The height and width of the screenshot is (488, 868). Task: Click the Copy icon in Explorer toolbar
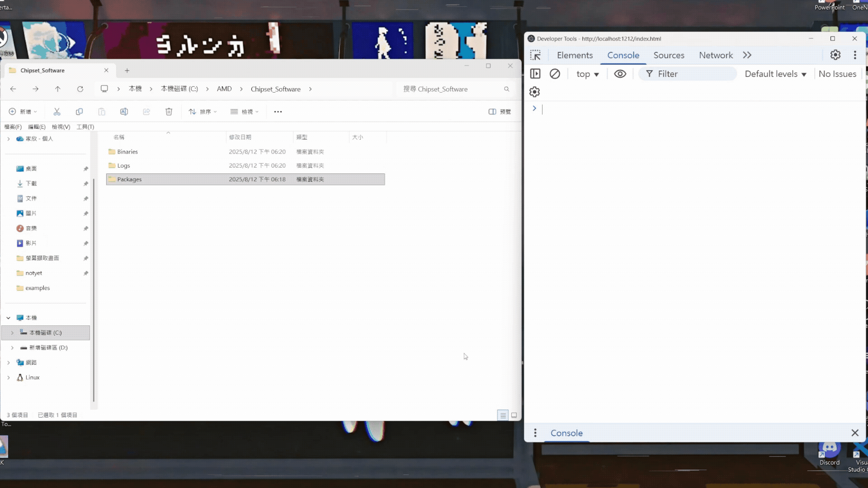(79, 112)
